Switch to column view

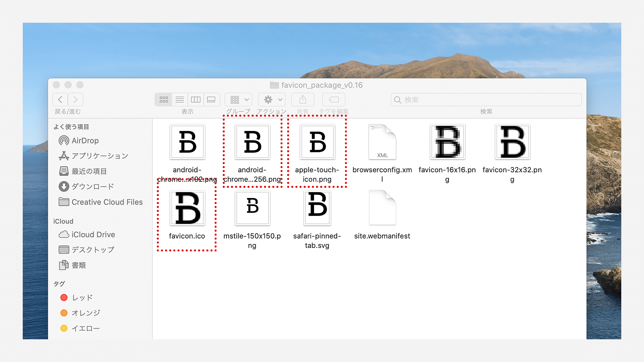(195, 99)
